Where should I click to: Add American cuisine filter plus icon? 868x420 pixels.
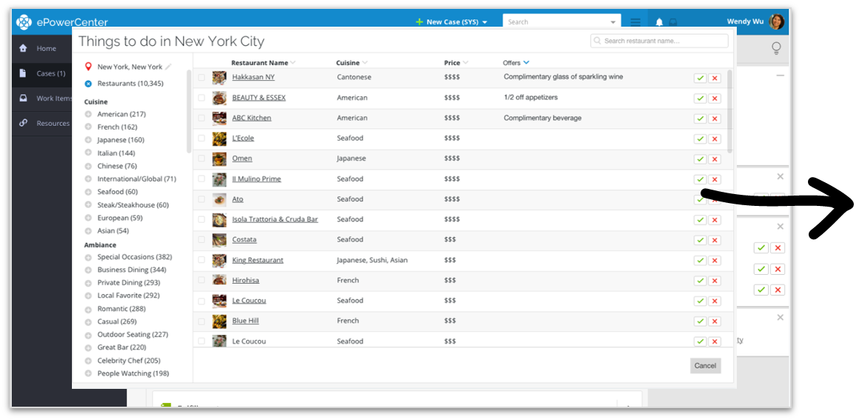[x=88, y=114]
